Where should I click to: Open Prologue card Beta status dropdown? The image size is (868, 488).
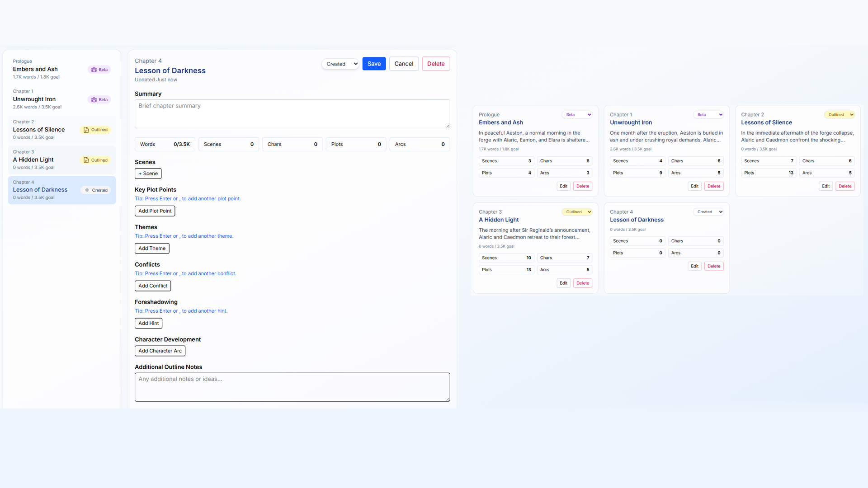tap(577, 115)
